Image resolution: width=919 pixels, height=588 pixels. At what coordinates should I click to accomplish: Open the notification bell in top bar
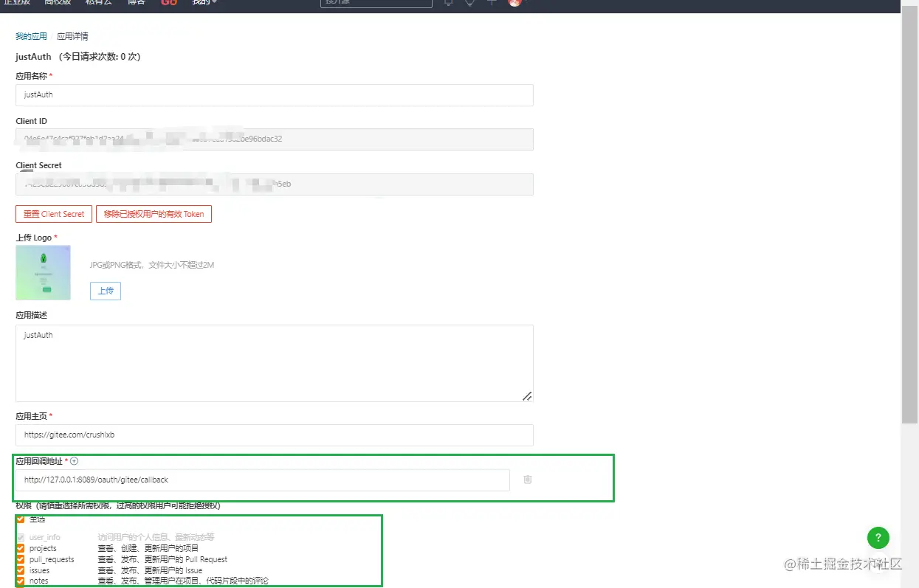448,2
